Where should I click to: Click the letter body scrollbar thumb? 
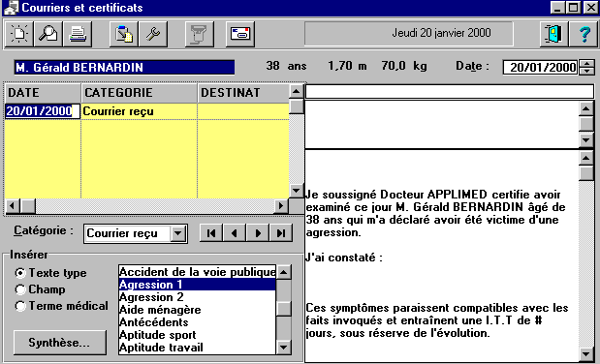tap(586, 173)
